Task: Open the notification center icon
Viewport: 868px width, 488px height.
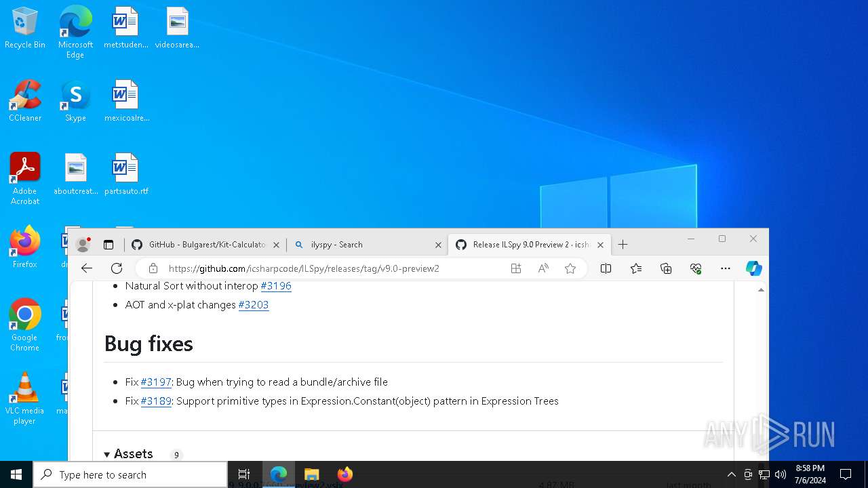Action: pos(846,474)
